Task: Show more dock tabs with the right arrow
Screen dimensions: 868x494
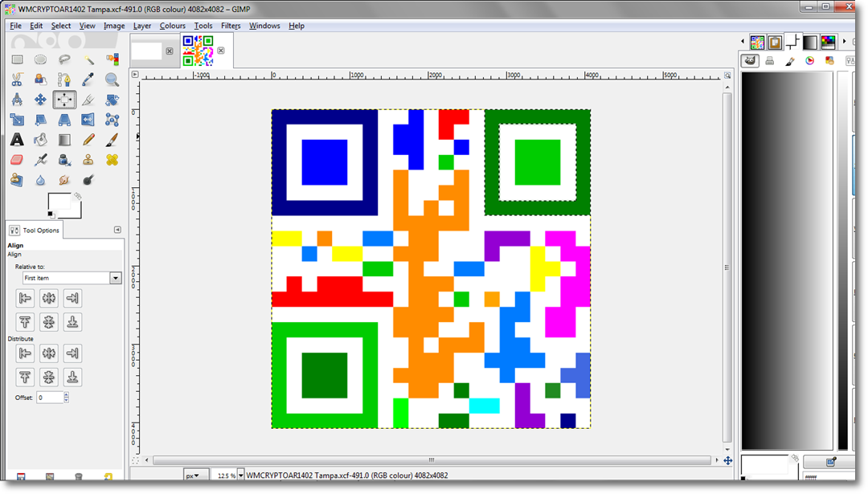Action: coord(844,42)
